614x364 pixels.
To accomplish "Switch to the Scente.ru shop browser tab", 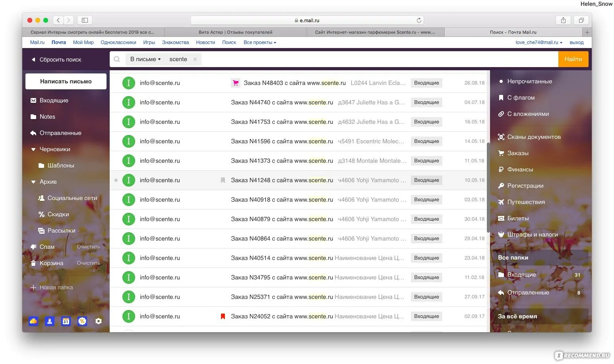I will [375, 32].
